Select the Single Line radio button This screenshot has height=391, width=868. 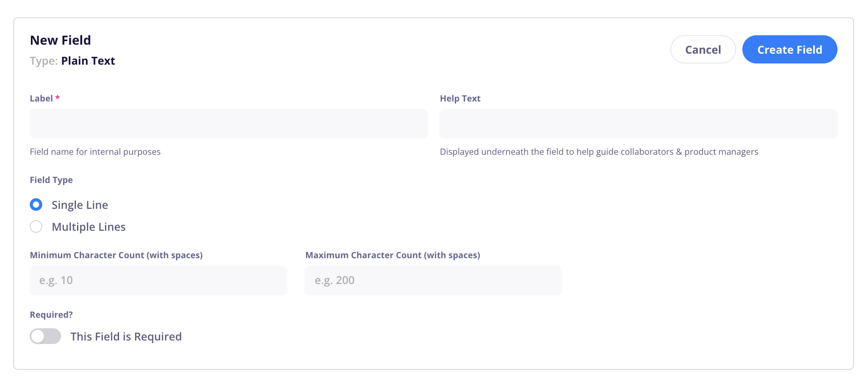tap(36, 205)
